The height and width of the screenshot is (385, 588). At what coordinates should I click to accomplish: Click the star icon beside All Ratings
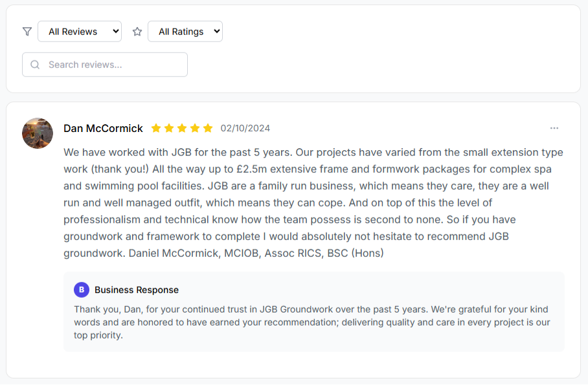click(x=136, y=31)
